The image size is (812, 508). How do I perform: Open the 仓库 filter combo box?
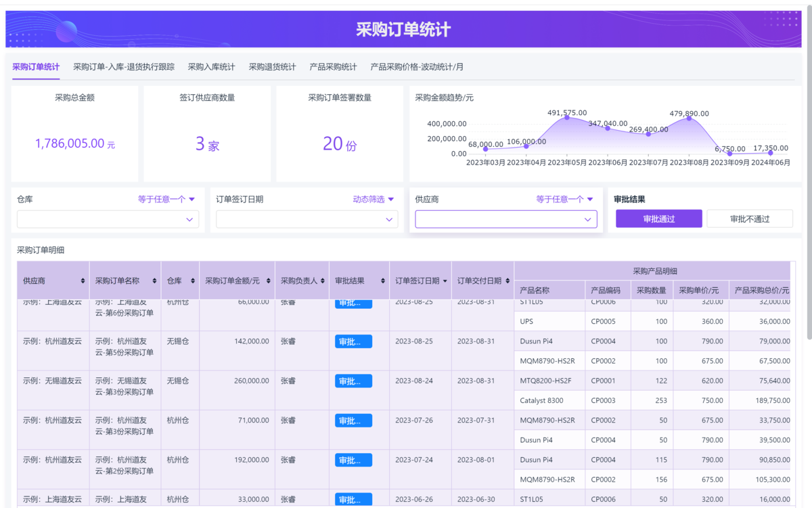(108, 219)
